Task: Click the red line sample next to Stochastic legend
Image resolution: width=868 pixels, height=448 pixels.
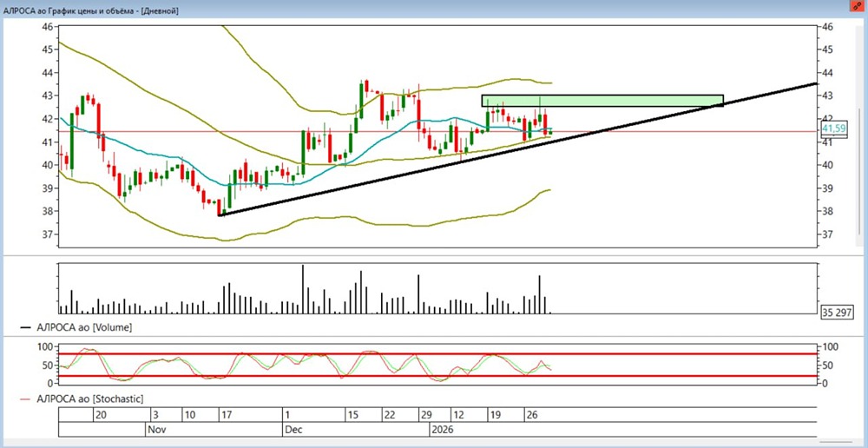Action: pos(25,398)
